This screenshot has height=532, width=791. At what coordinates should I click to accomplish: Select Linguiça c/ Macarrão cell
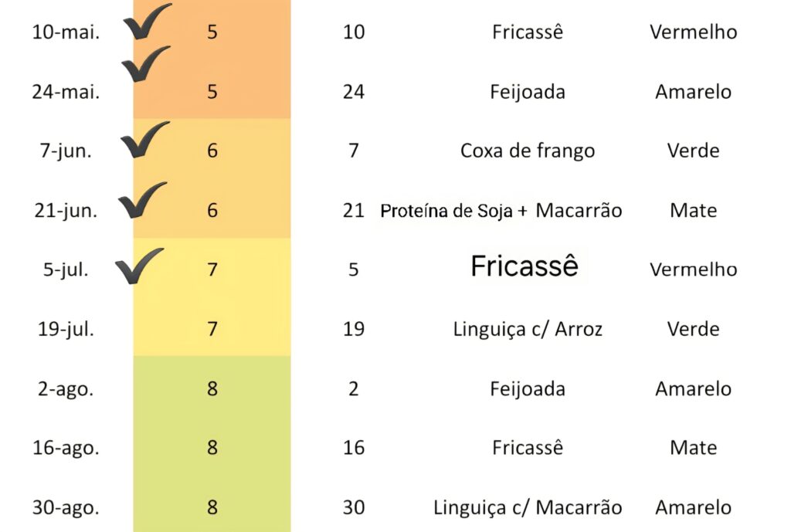[x=528, y=507]
